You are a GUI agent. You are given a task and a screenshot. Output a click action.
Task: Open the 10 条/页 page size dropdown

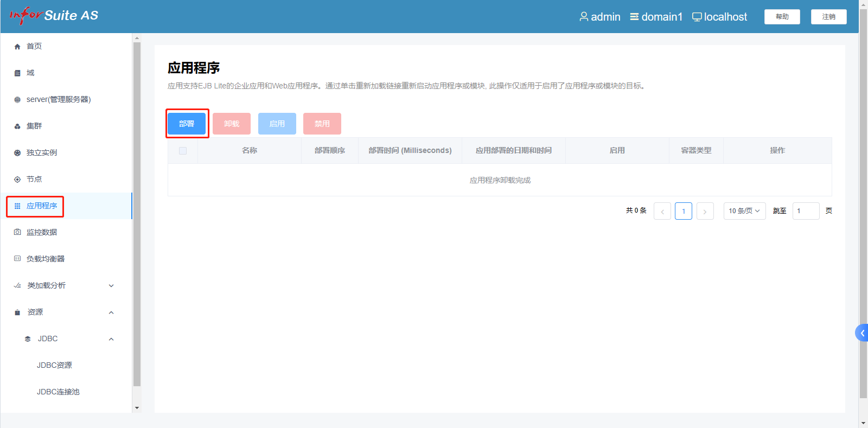(744, 211)
